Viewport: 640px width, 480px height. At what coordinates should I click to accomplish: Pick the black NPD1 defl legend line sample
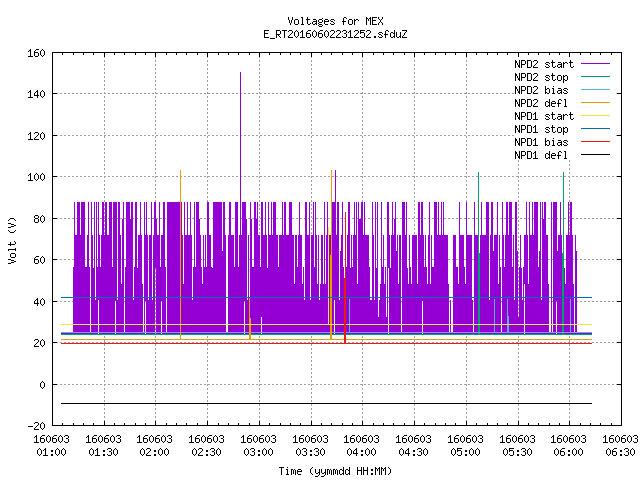(x=596, y=155)
